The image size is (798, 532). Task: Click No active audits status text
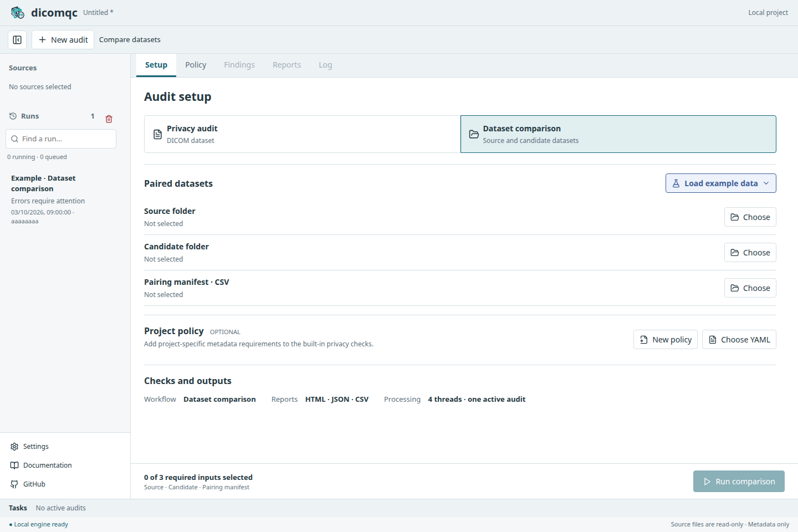[61, 508]
